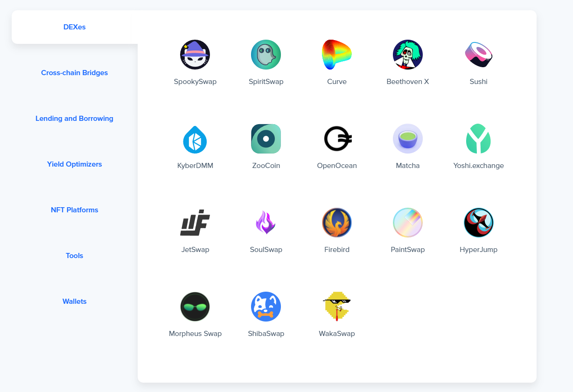The width and height of the screenshot is (573, 392).
Task: Click the ZooCoin text label
Action: [x=266, y=166]
